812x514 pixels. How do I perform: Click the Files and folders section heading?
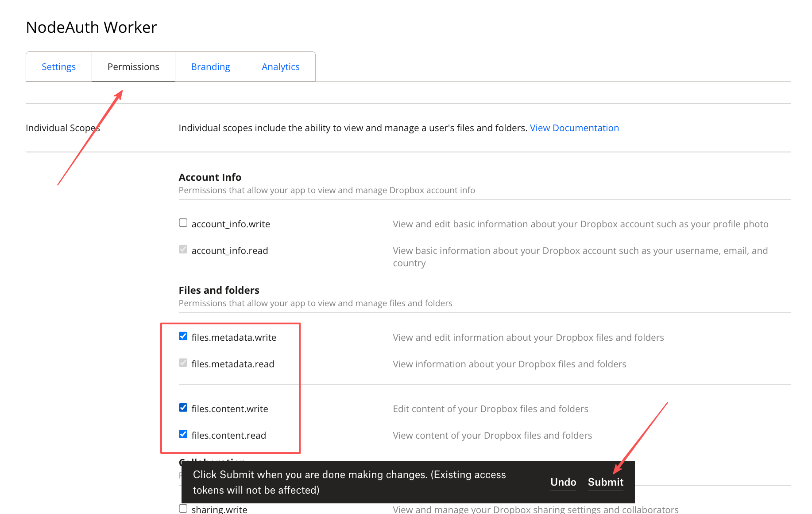tap(219, 290)
